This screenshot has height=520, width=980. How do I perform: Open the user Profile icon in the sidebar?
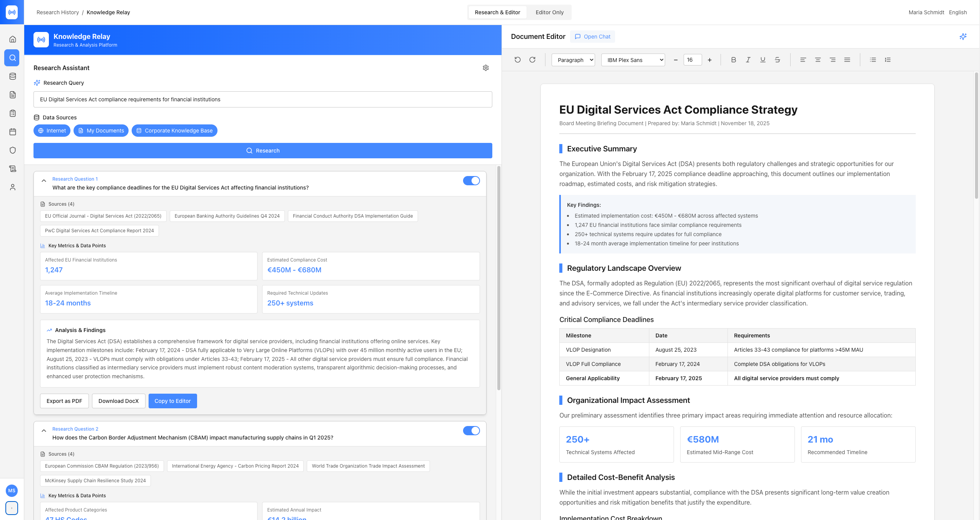[x=12, y=187]
